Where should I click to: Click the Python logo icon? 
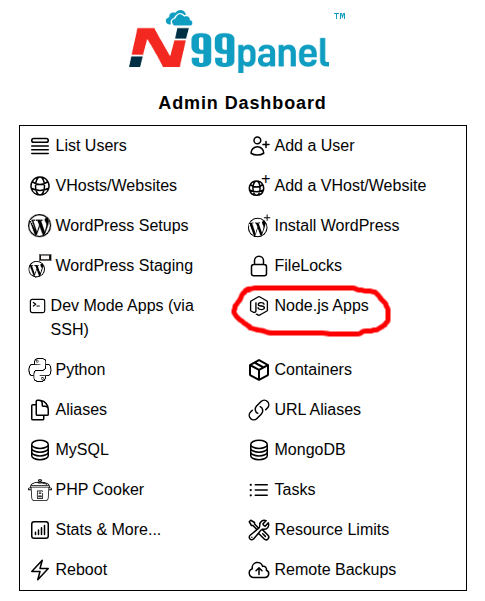39,370
